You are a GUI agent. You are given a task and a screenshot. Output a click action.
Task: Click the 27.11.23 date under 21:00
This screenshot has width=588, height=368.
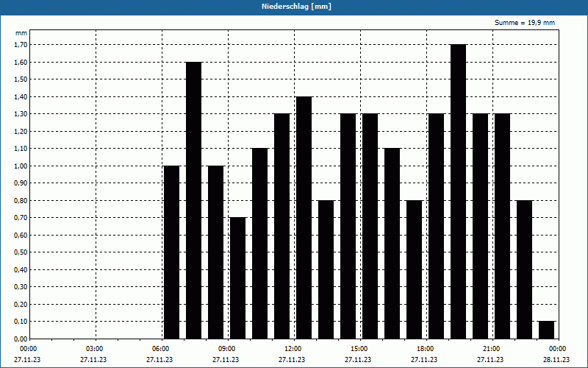coord(490,359)
